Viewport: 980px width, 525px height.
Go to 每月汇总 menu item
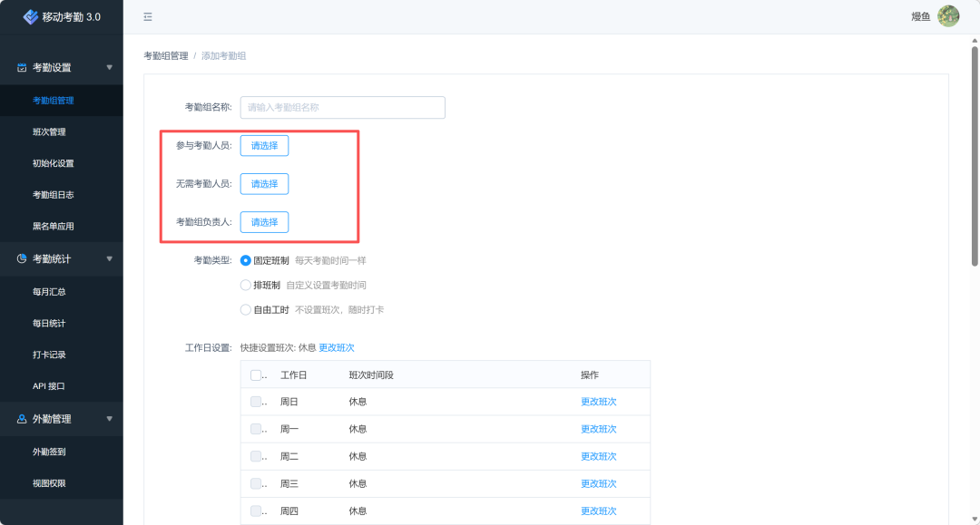pos(49,292)
